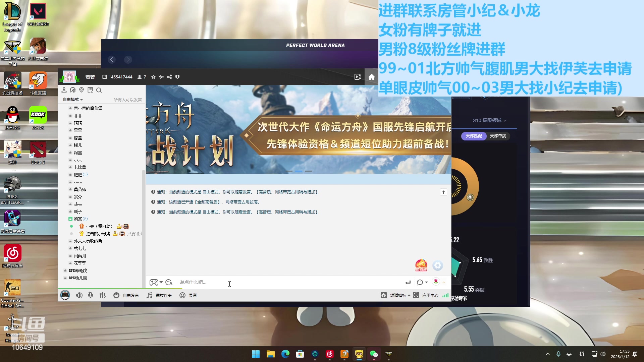Mute the speaker output icon
Screen dimensions: 644x362
[x=79, y=295]
